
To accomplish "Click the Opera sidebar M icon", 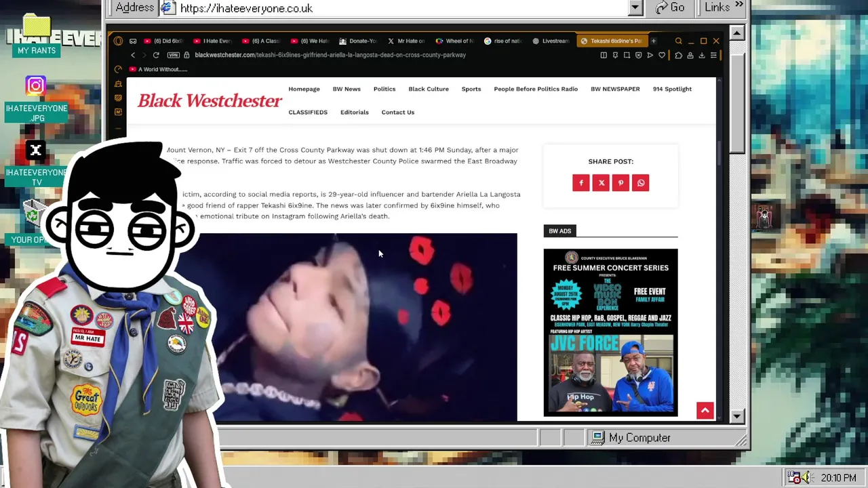I will [118, 112].
